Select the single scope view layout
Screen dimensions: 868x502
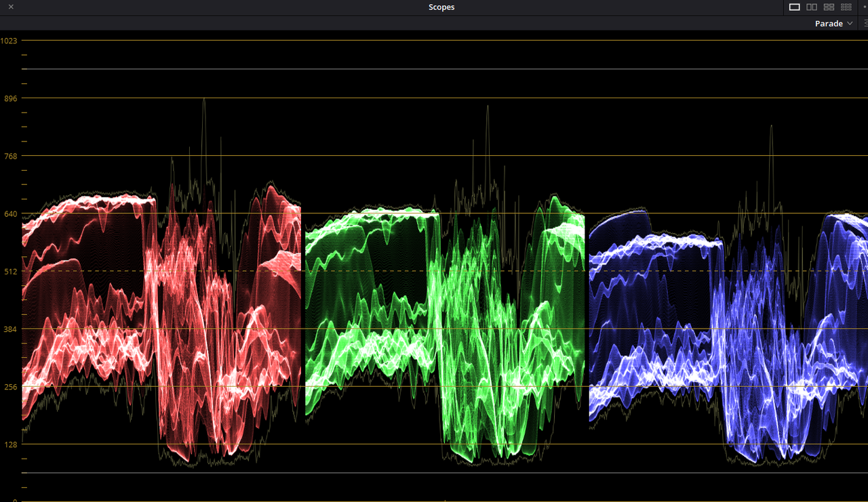(794, 7)
